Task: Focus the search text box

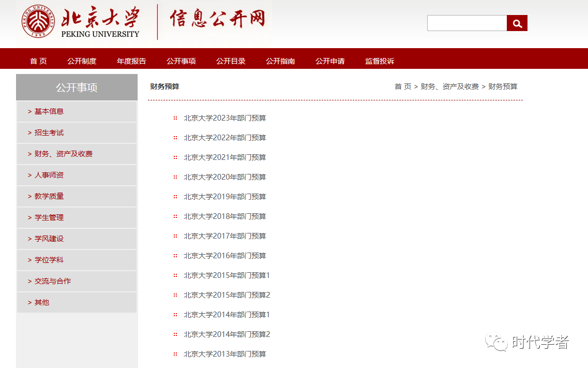Action: pyautogui.click(x=467, y=23)
